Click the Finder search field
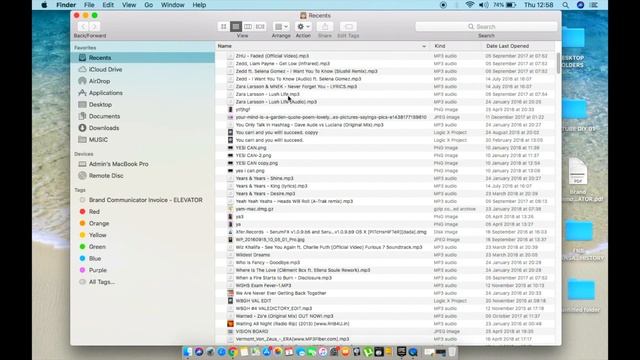 click(486, 27)
